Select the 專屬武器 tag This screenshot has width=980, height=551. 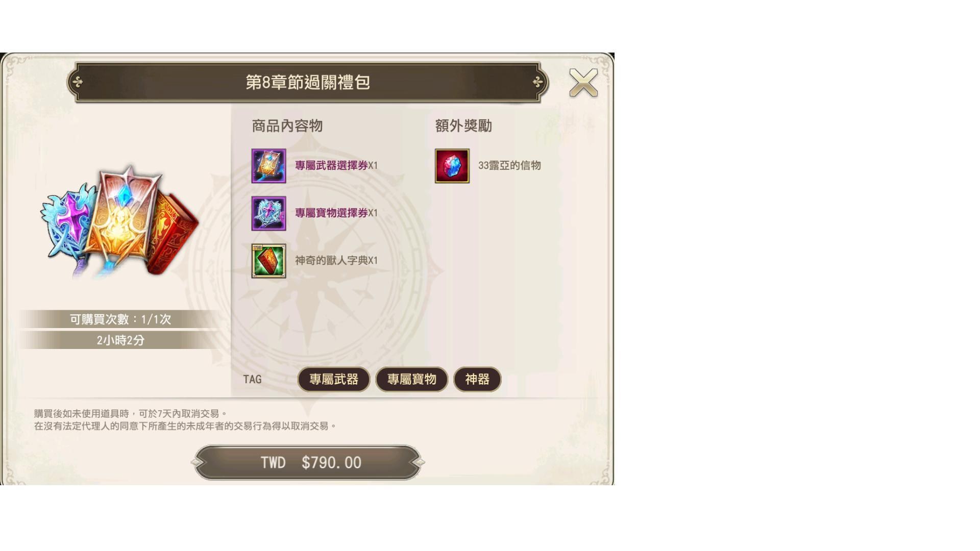coord(334,379)
